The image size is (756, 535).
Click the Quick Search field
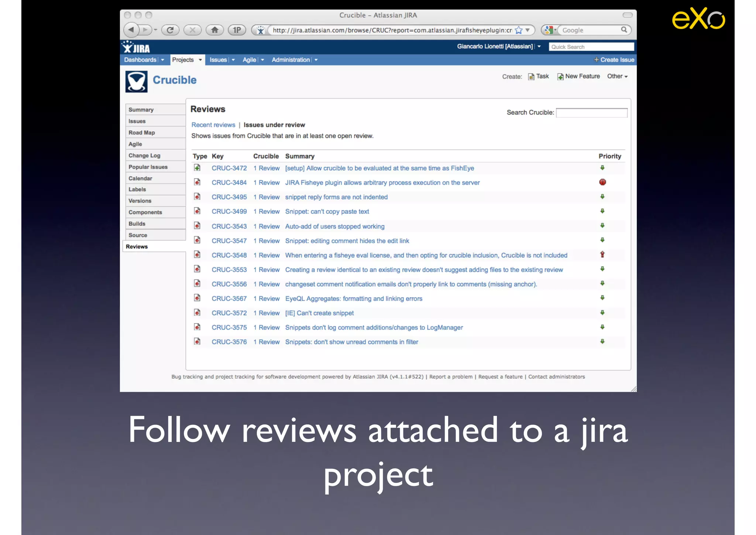click(x=591, y=47)
